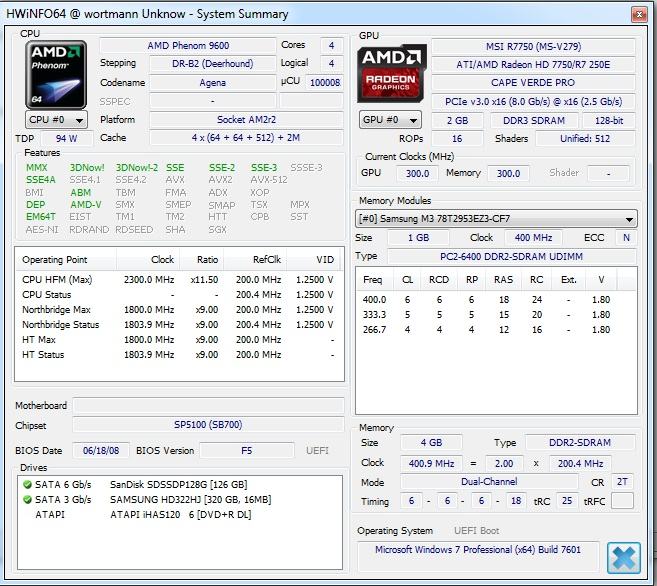Click the 94 W TDP value
The image size is (657, 586).
click(x=67, y=139)
